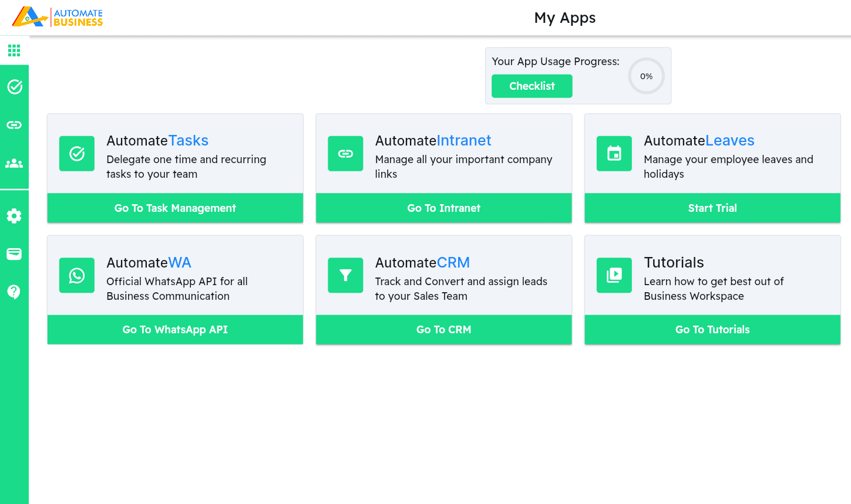Go To Tutorials button
Viewport: 851px width, 504px height.
(x=712, y=330)
